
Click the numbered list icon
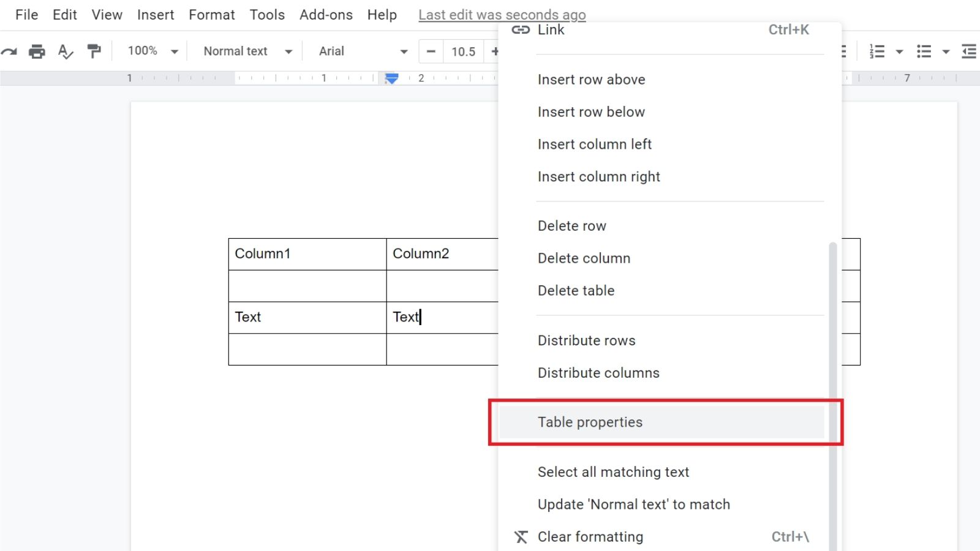(877, 51)
